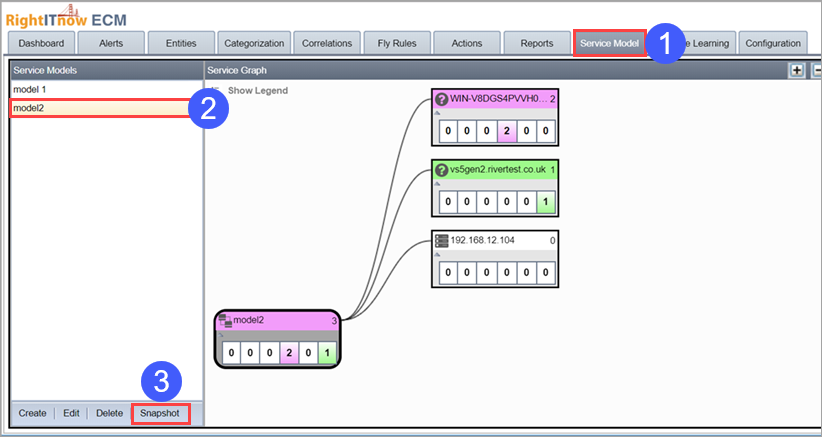Click the model2 node title in graph
The width and height of the screenshot is (822, 437).
(248, 321)
